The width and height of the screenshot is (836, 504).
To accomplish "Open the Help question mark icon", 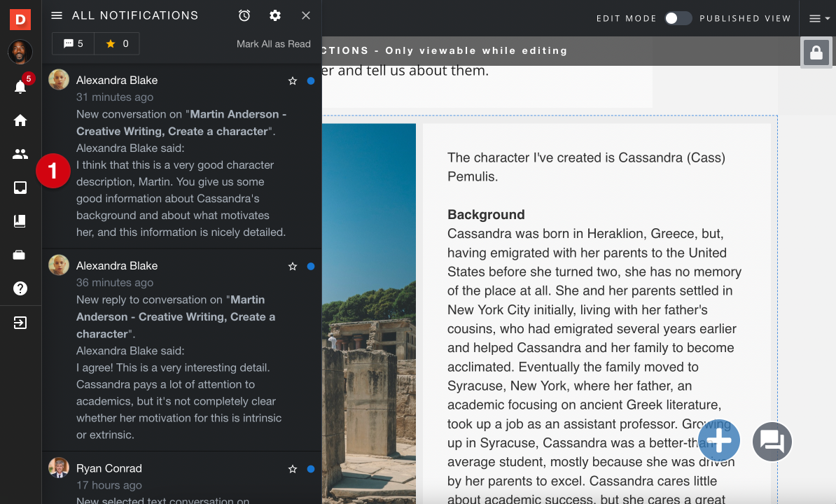I will coord(20,288).
